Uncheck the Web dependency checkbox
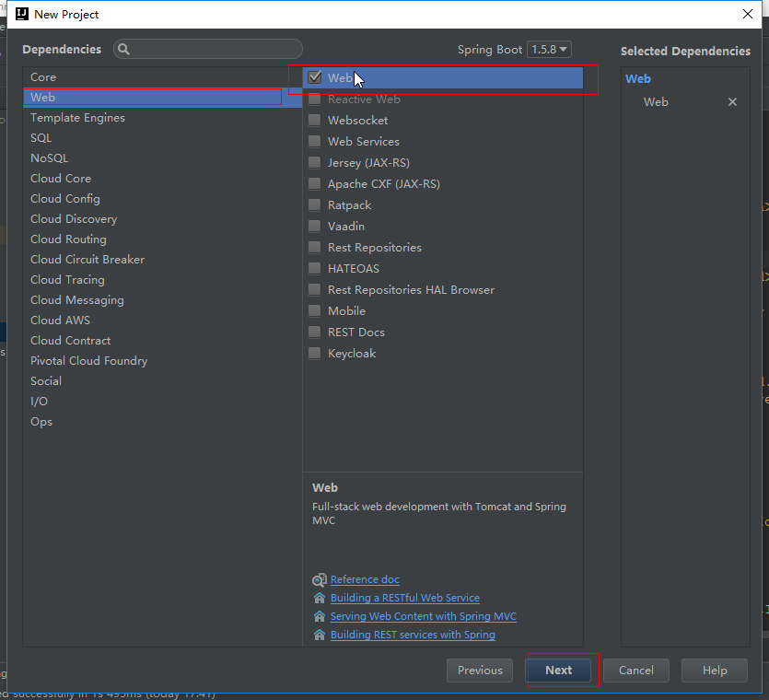This screenshot has width=769, height=700. 314,77
